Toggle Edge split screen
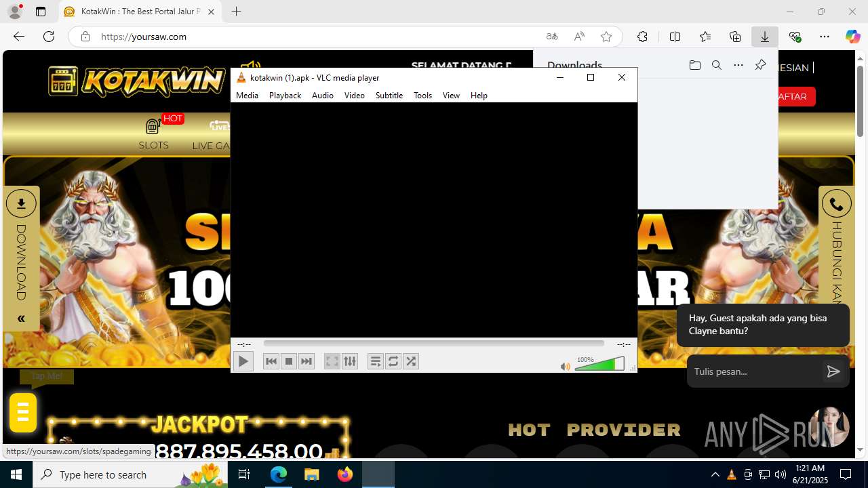Viewport: 868px width, 488px height. click(675, 37)
